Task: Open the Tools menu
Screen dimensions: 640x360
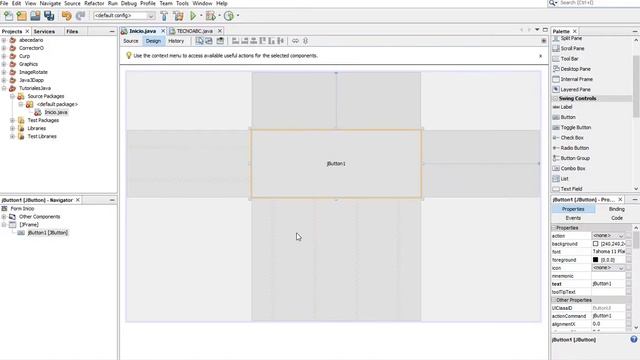Action: [182, 3]
